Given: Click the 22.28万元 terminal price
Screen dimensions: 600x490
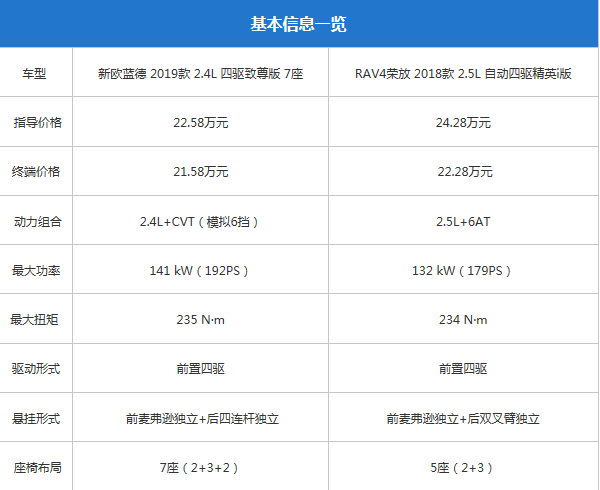Looking at the screenshot, I should coord(465,171).
